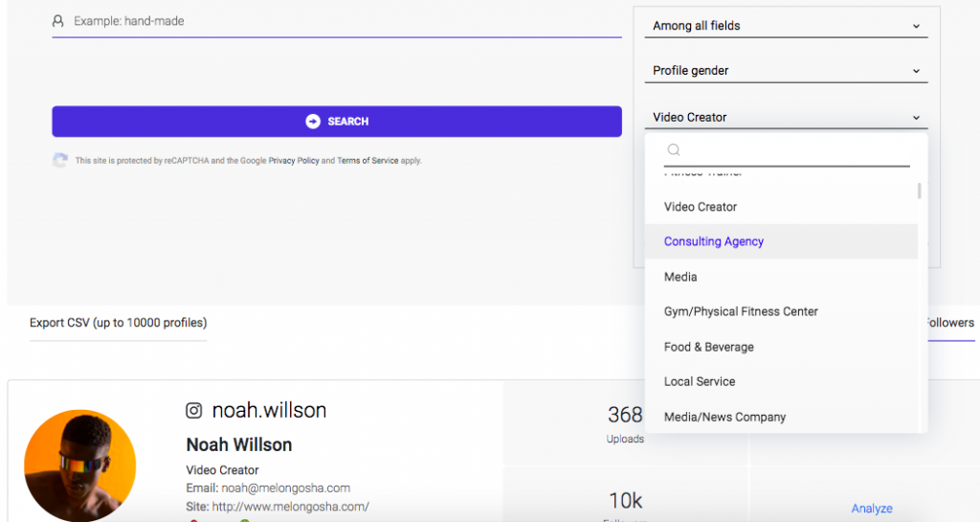Click the Instagram icon beside noah.willson
This screenshot has width=980, height=522.
point(193,411)
